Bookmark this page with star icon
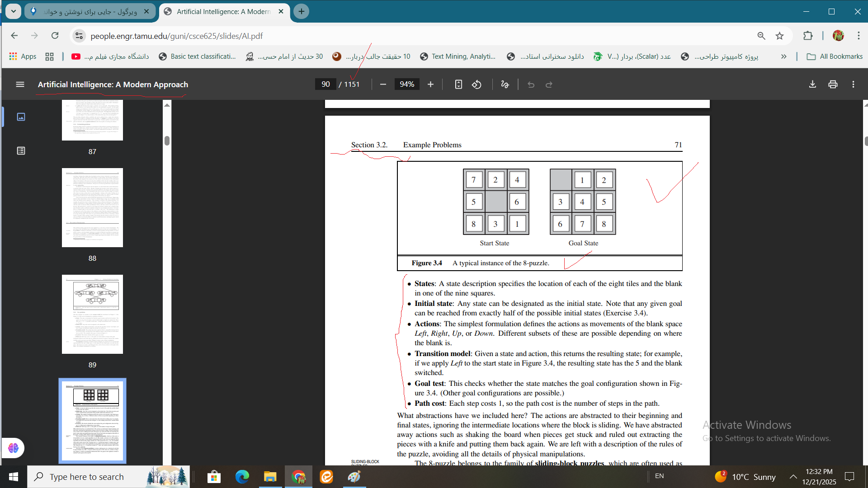Screen dimensions: 868x488 [x=779, y=36]
